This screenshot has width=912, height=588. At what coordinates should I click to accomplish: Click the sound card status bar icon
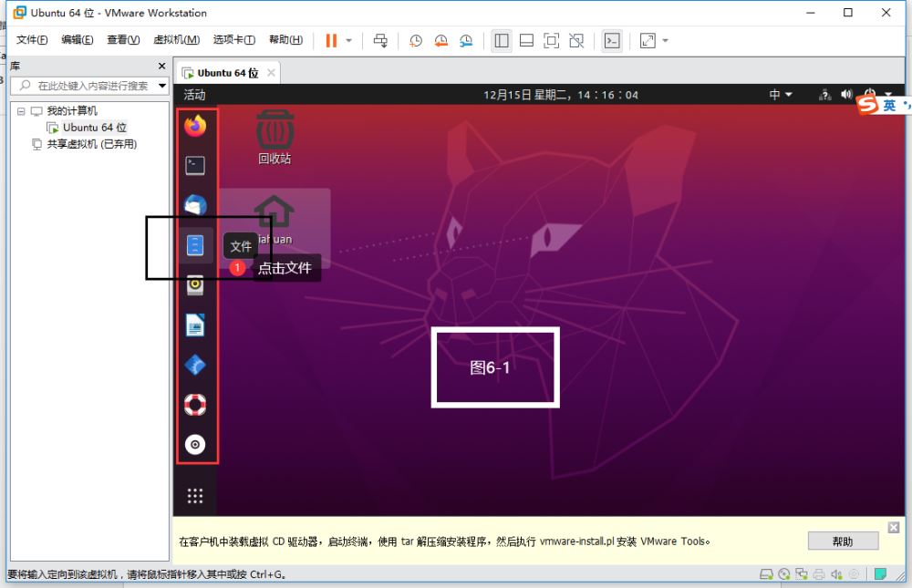point(836,574)
